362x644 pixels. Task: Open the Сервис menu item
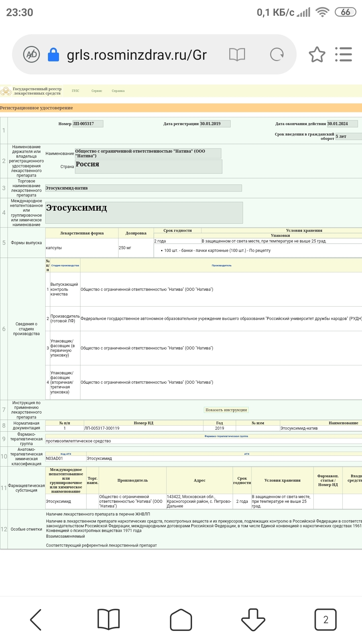tap(97, 91)
